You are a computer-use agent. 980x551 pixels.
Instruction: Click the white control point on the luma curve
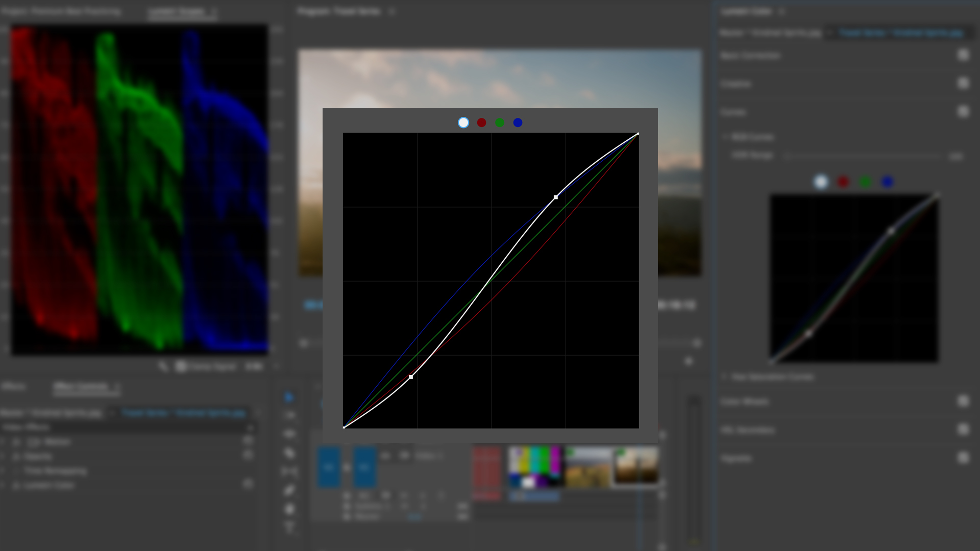coord(556,196)
